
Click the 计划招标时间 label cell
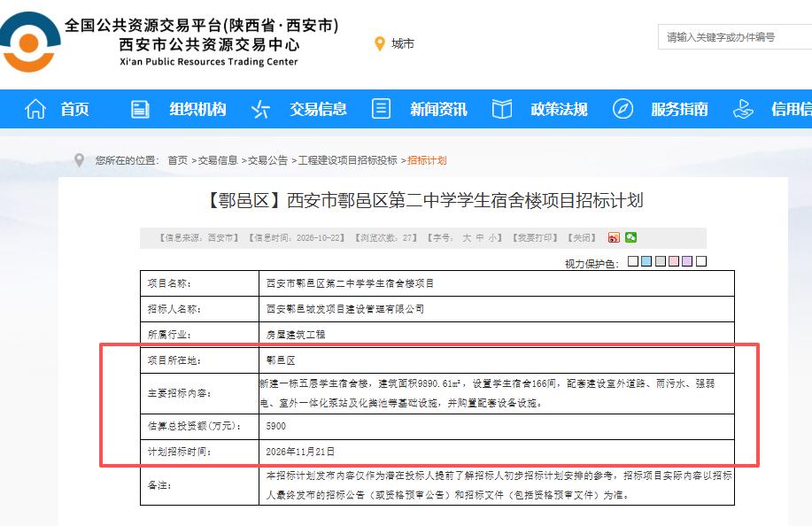[199, 452]
